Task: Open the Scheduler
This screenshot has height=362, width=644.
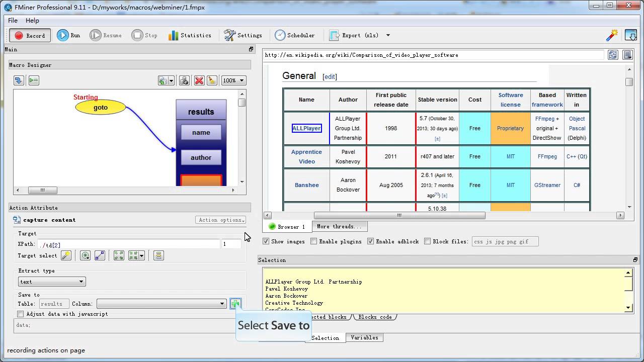Action: point(295,35)
